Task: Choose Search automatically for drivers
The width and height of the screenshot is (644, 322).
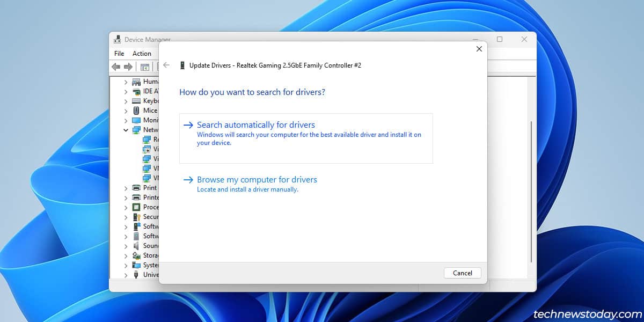Action: point(255,125)
